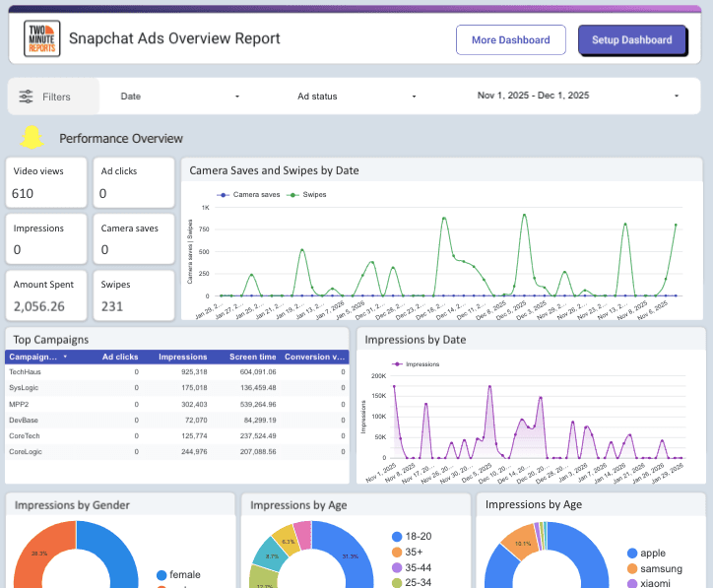
Task: Click the Two Minute Reports logo
Action: point(41,38)
